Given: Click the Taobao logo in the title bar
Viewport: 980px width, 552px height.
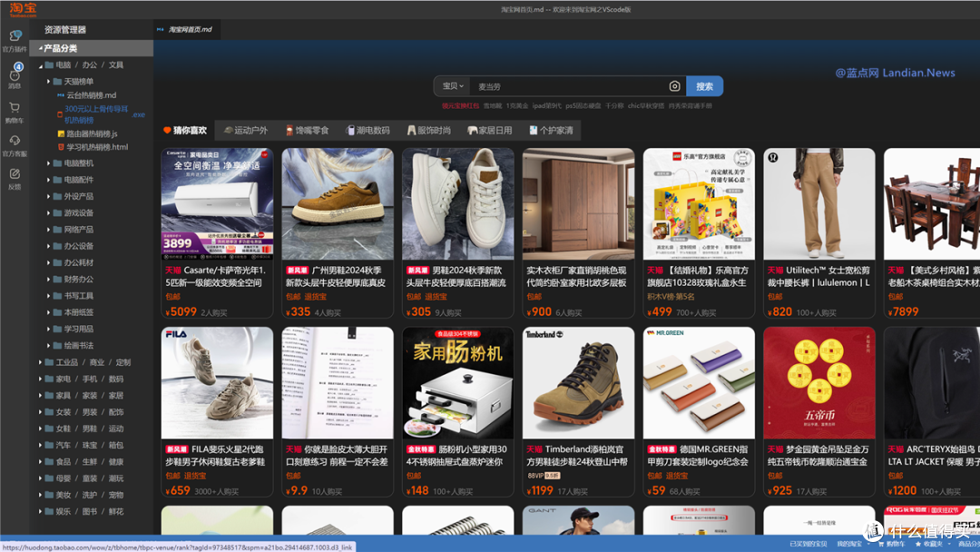Looking at the screenshot, I should point(23,9).
